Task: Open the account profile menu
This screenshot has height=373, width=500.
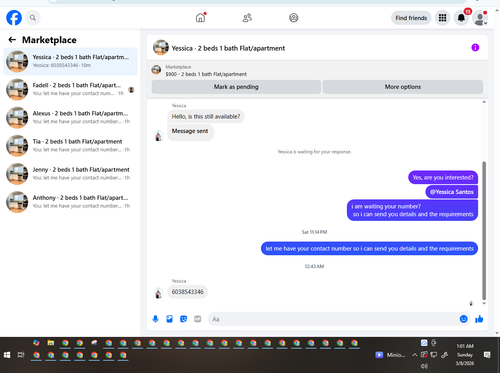Action: [480, 18]
